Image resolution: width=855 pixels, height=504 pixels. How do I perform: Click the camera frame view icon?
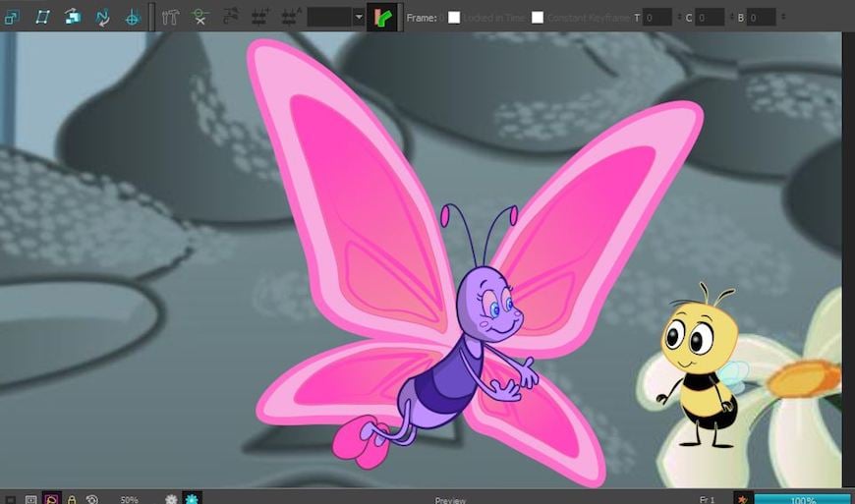click(31, 499)
